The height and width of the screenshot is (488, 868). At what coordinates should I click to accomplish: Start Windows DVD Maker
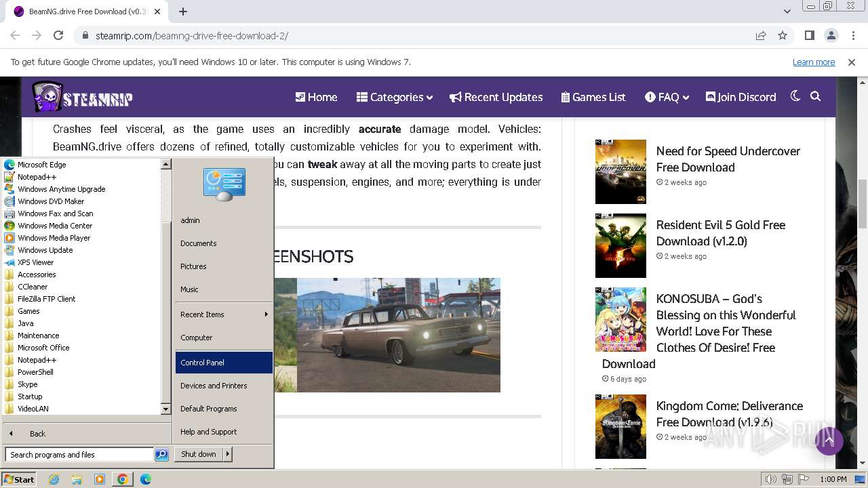coord(51,201)
